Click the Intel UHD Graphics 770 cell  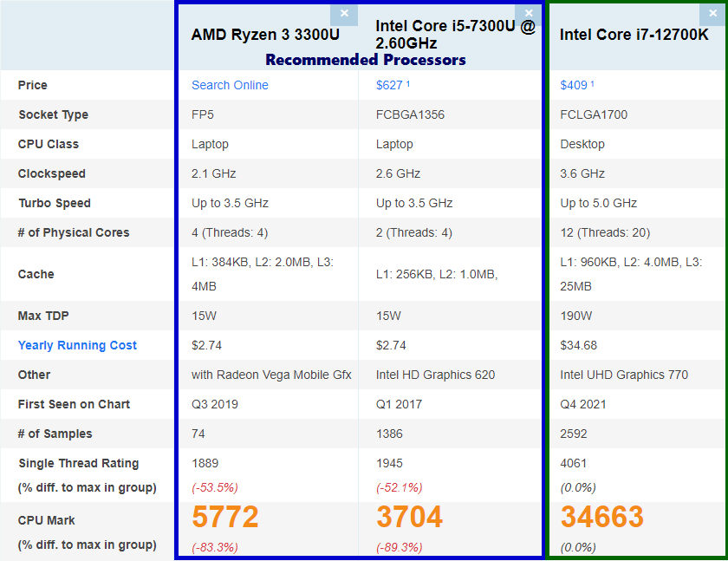pos(624,375)
